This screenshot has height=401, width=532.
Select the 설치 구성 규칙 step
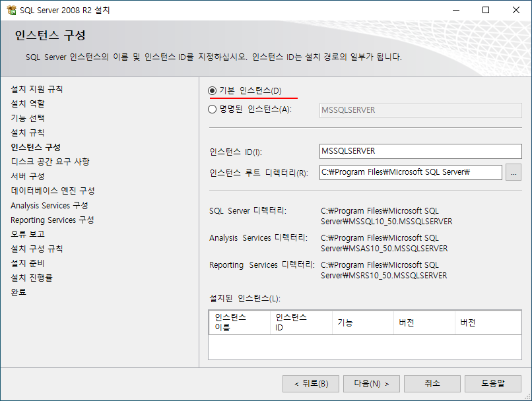(37, 249)
